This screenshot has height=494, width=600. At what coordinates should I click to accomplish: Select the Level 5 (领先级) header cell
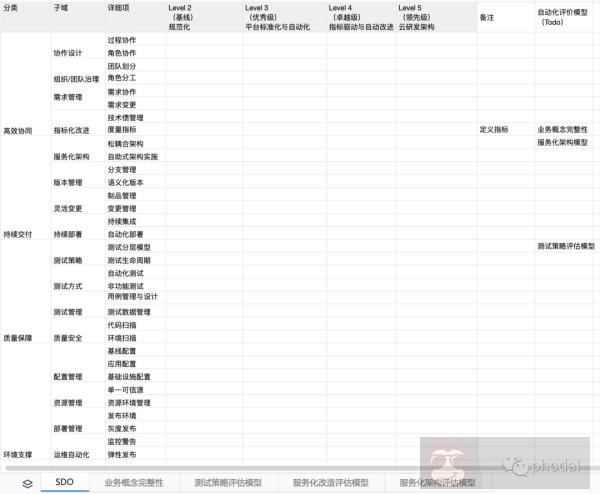pyautogui.click(x=436, y=17)
